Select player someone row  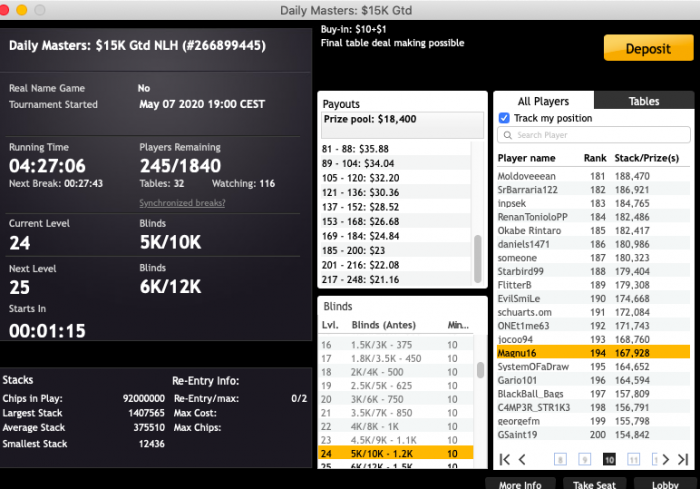click(x=593, y=258)
